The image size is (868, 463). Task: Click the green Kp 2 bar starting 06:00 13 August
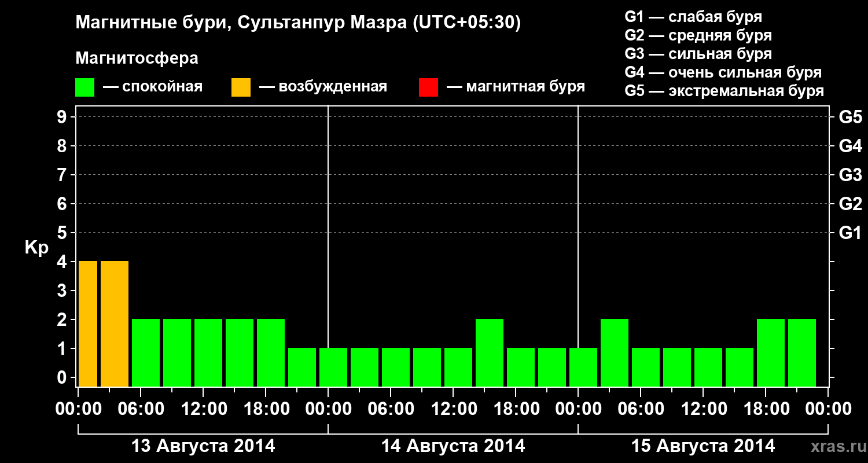point(146,352)
